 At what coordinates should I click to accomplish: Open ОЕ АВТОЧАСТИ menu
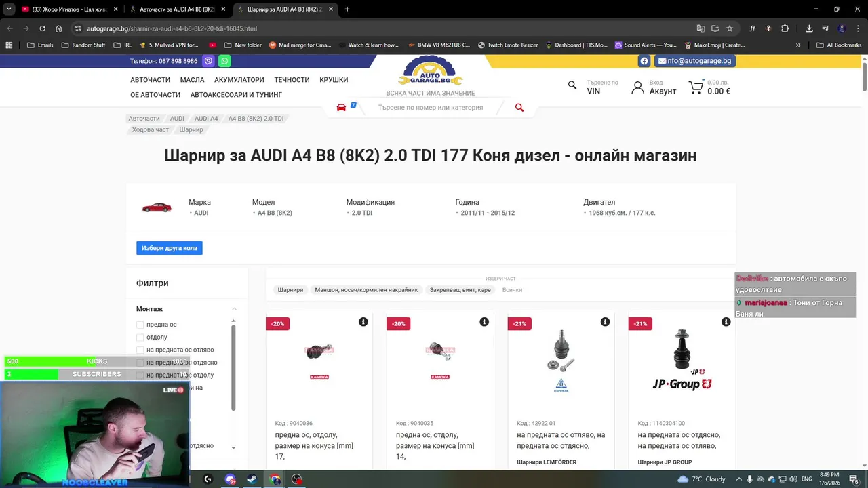coord(155,95)
